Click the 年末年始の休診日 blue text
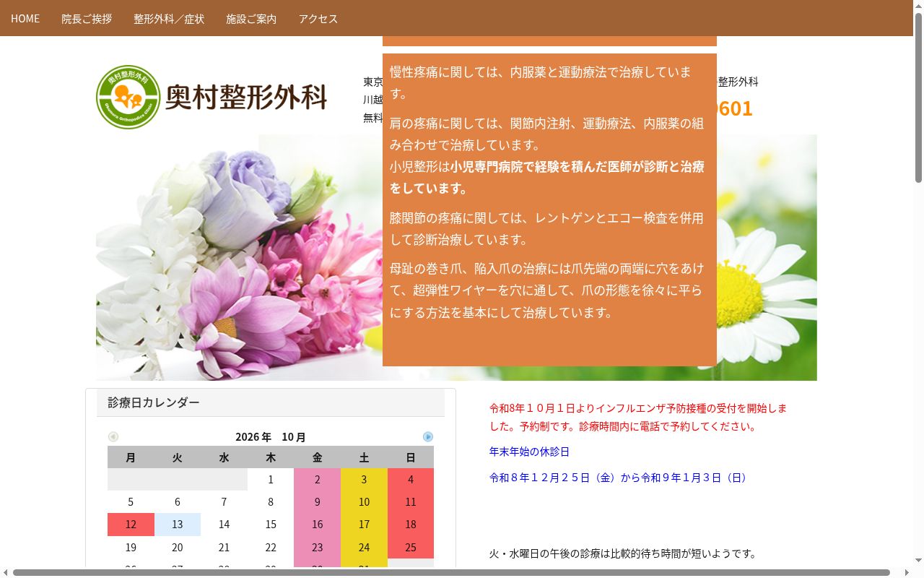Image resolution: width=924 pixels, height=578 pixels. click(529, 452)
